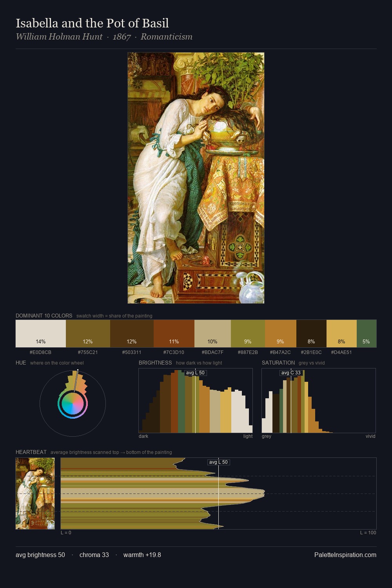The height and width of the screenshot is (588, 392).
Task: Click the William Holman Hunt 1867 Romanticism subtitle
Action: [x=104, y=37]
